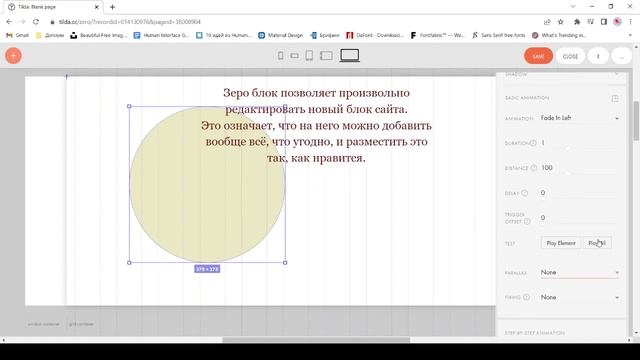
Task: Show the Fixing help tooltip icon
Action: tap(526, 297)
